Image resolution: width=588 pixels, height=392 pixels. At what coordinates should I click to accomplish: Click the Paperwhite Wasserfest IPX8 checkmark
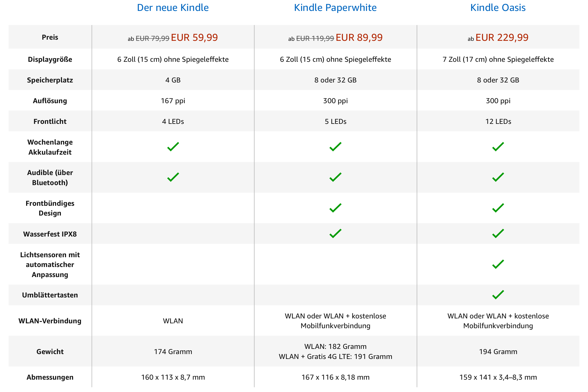coord(335,233)
